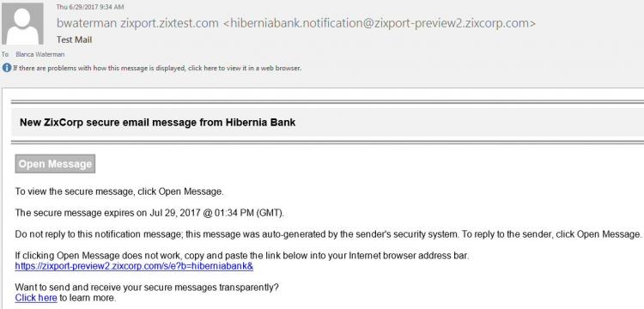Click the sender avatar placeholder image
644x309 pixels.
[x=22, y=24]
